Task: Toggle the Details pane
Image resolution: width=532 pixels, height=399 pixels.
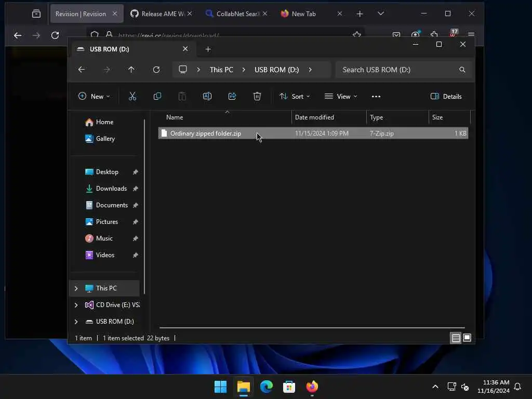Action: [x=446, y=96]
